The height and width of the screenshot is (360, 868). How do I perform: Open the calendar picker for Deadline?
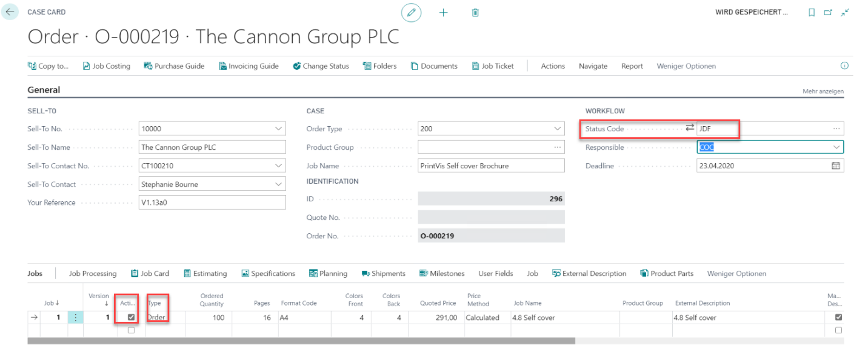click(836, 165)
